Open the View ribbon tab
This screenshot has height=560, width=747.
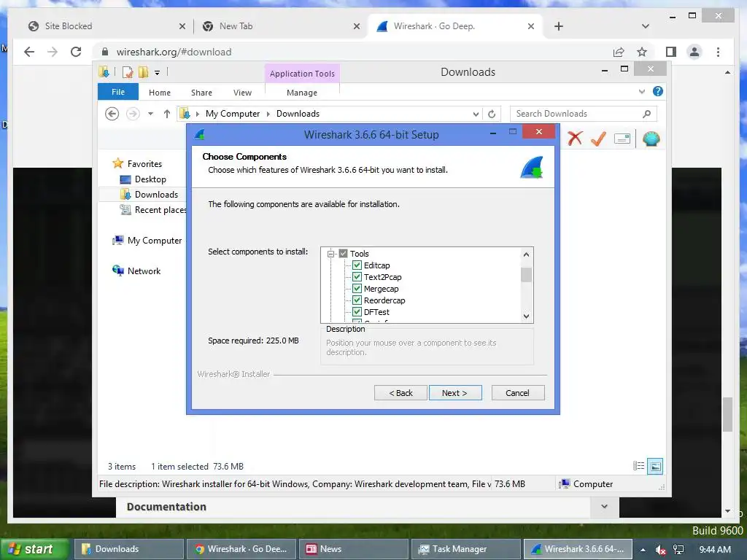(242, 93)
